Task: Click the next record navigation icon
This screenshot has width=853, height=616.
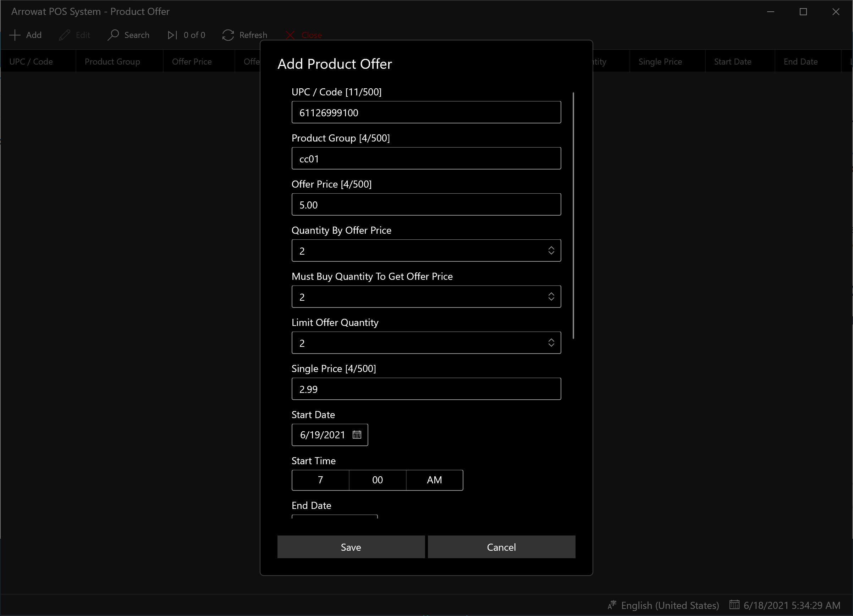Action: pos(172,35)
